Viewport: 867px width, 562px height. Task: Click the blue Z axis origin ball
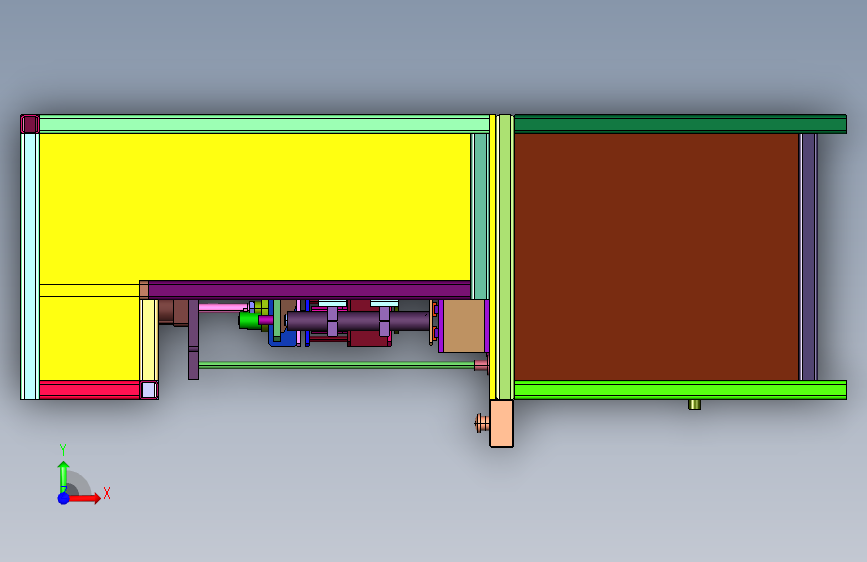(x=64, y=498)
